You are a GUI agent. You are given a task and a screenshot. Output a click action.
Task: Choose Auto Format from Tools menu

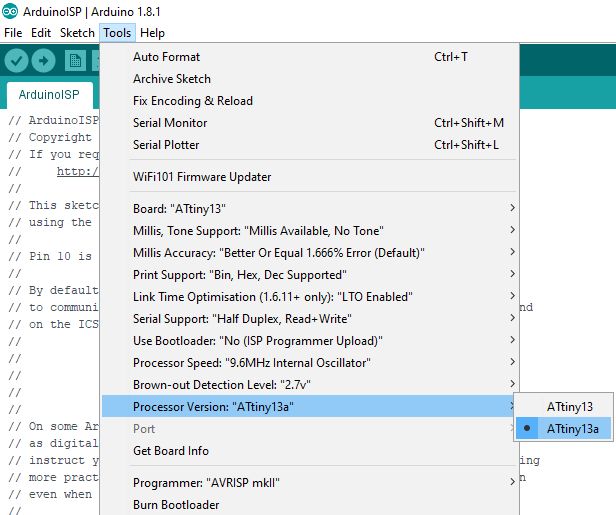click(310, 57)
